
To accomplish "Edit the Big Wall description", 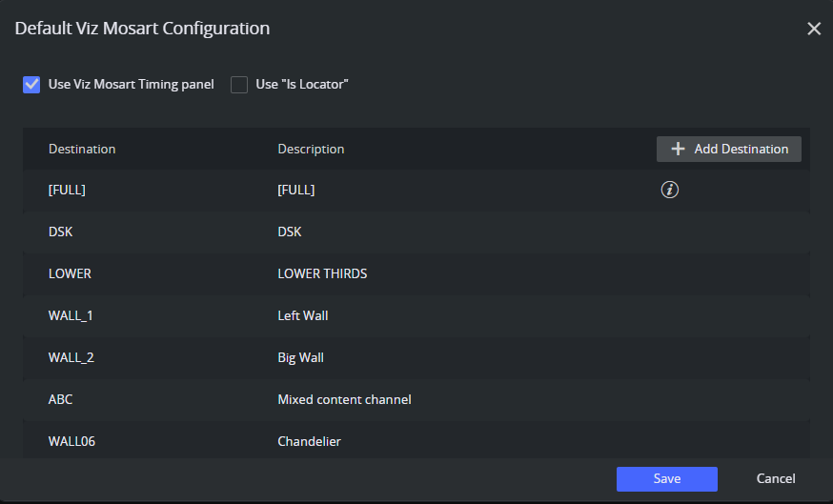I will (300, 357).
